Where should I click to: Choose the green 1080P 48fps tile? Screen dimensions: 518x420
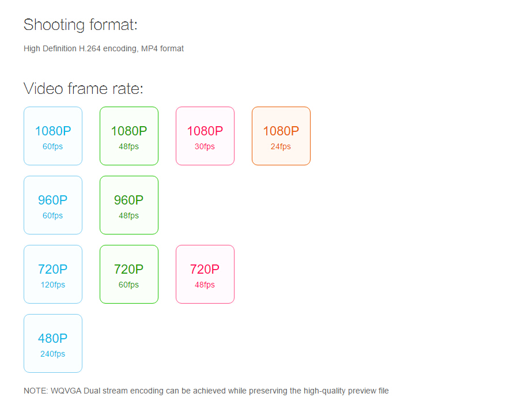[x=129, y=136]
